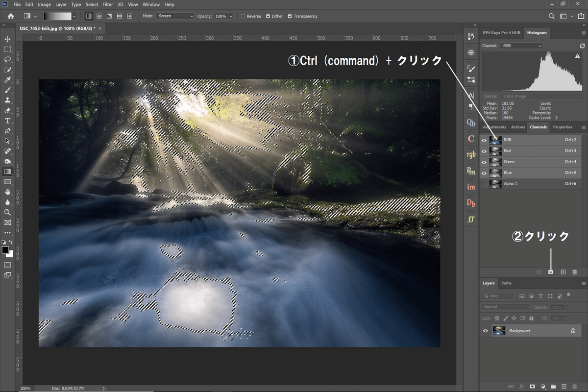The height and width of the screenshot is (392, 588).
Task: Open the layer Kind filter dropdown
Action: pos(498,296)
